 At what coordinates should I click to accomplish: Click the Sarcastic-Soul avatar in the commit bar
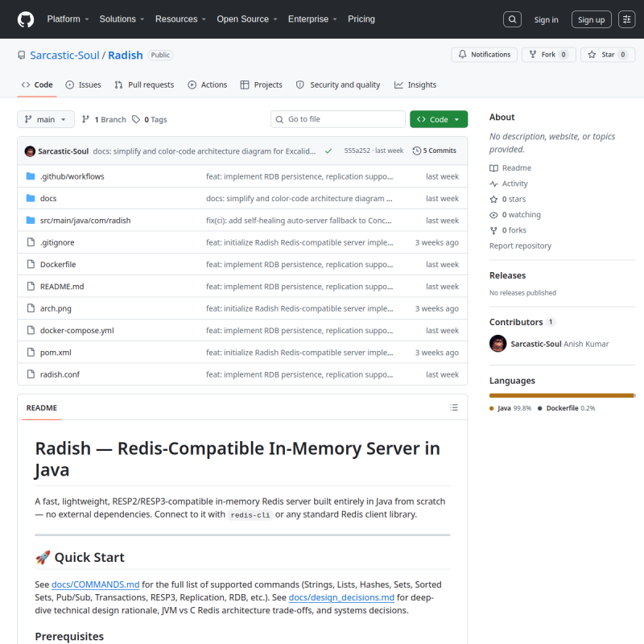point(30,151)
